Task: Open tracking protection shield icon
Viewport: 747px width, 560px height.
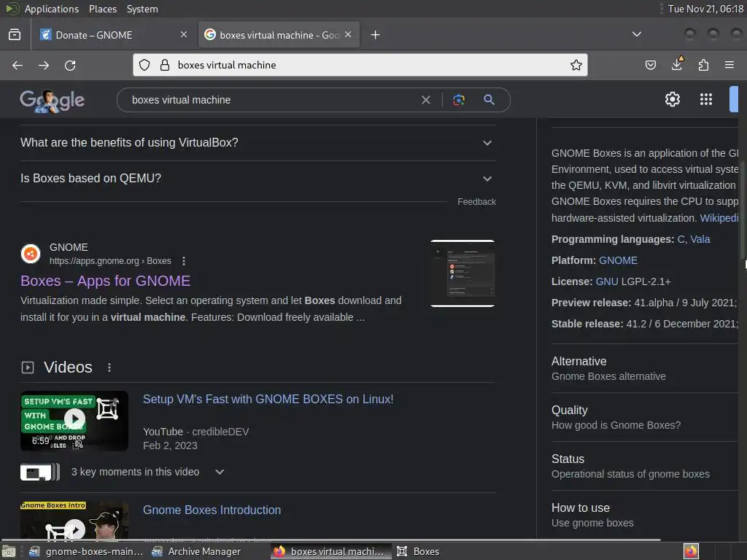Action: tap(144, 65)
